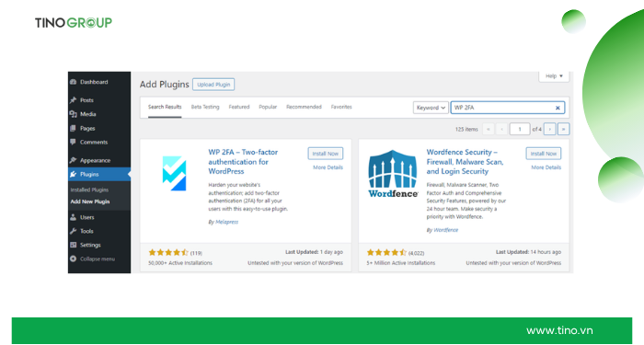Click '5+ Million Active Installations' text
The width and height of the screenshot is (644, 345).
coord(401,263)
